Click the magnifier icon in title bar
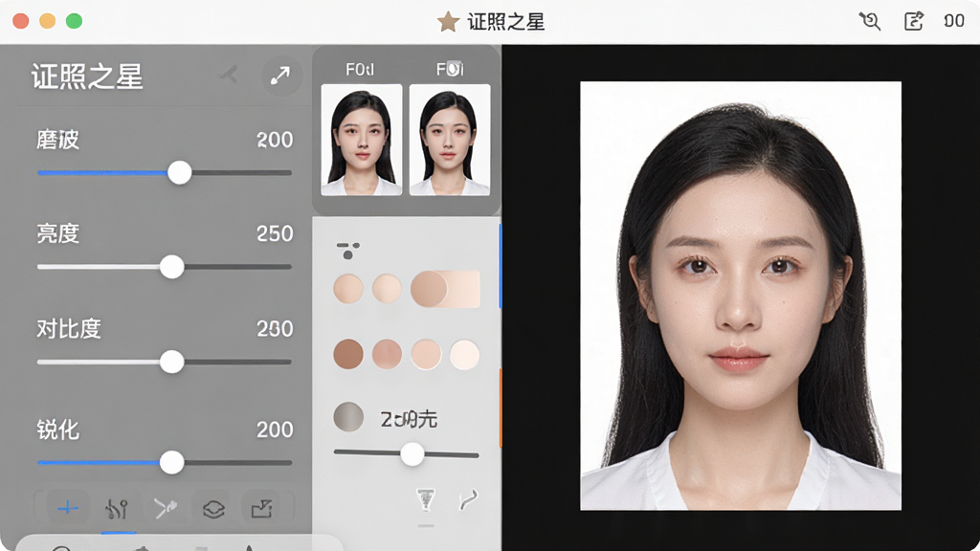 click(x=869, y=21)
